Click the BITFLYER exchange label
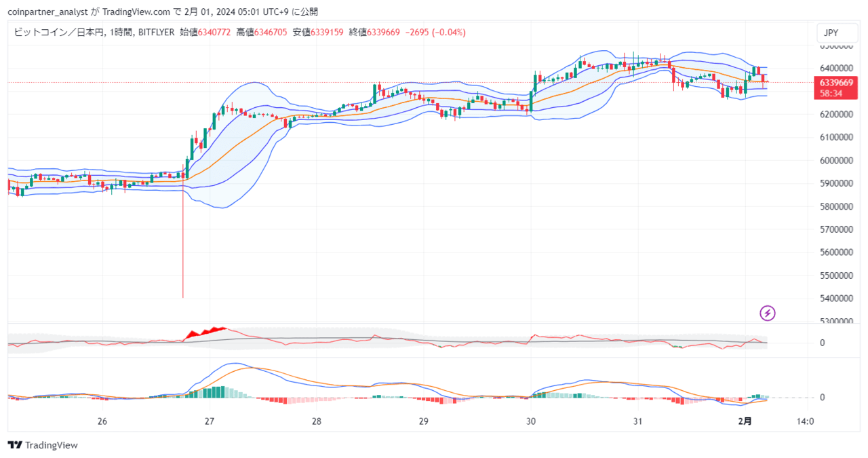 [157, 32]
